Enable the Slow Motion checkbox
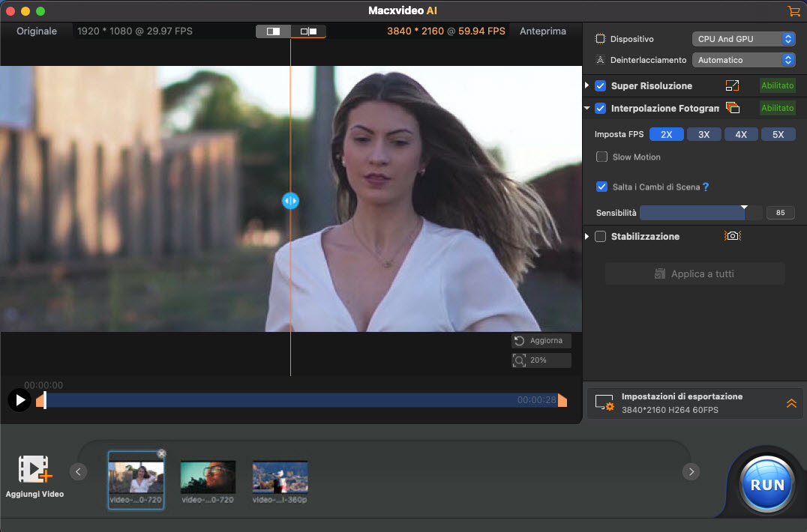807x532 pixels. 601,157
